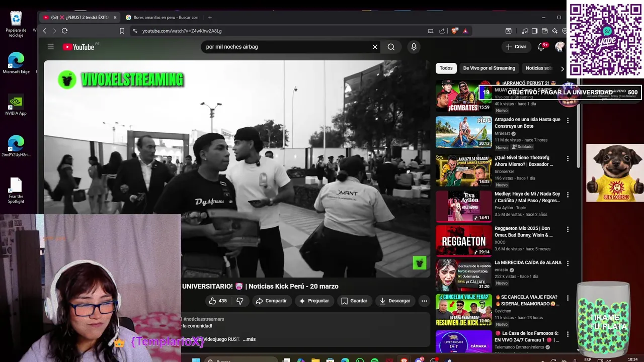Screen dimensions: 644x362
Task: Go back in the browser
Action: coord(44,31)
